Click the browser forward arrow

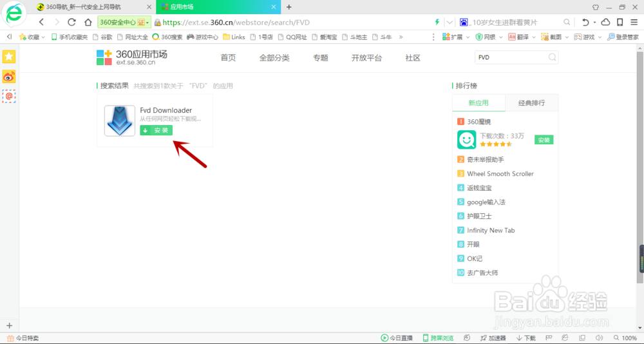click(57, 22)
